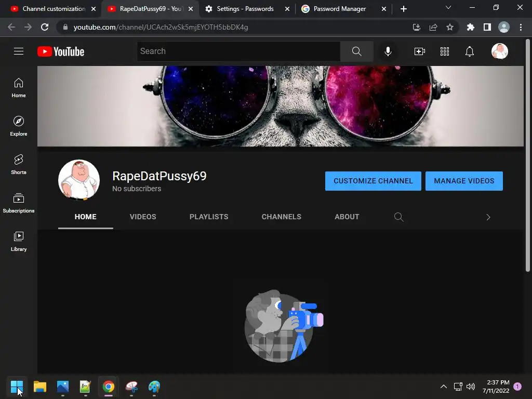532x399 pixels.
Task: Click the address bar URL
Action: point(161,27)
